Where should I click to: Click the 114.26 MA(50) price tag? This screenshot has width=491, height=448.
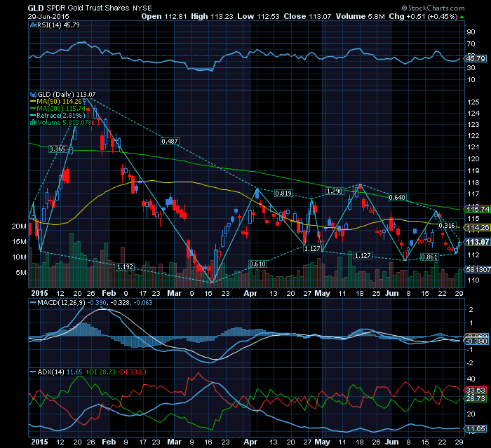tap(477, 228)
